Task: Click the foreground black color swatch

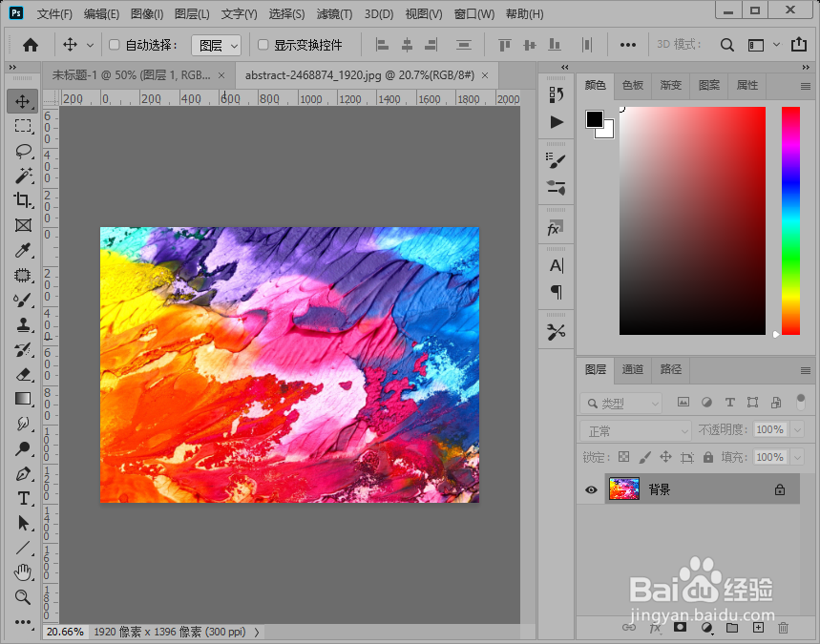Action: pyautogui.click(x=594, y=119)
